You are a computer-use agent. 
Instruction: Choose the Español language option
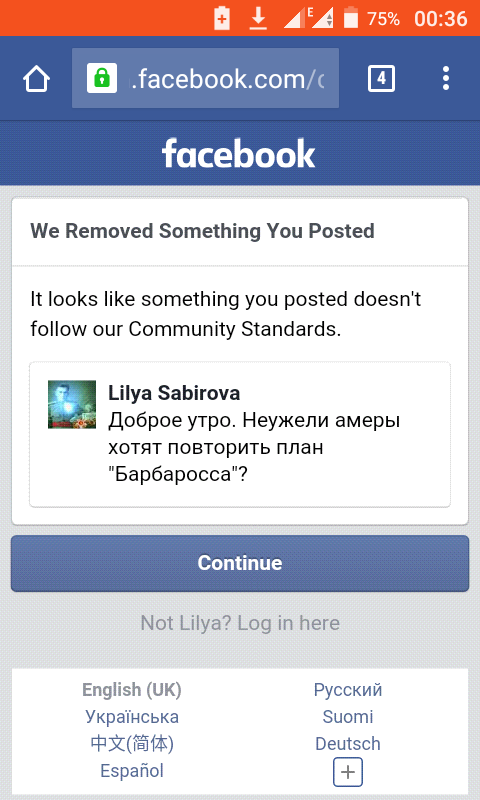tap(132, 770)
